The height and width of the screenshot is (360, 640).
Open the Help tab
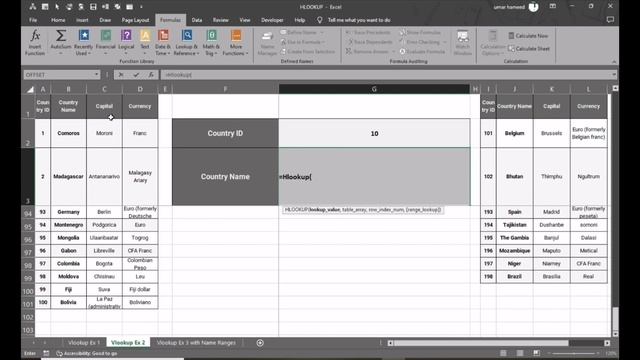tap(300, 20)
